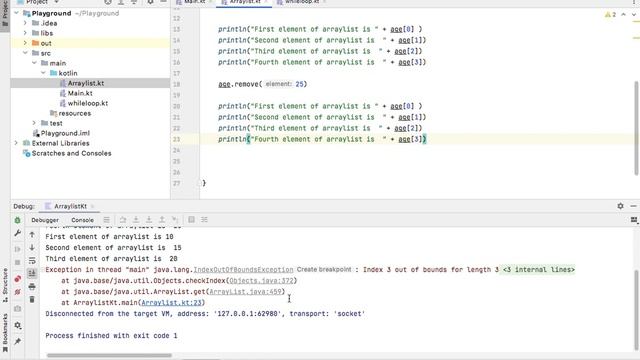Click Create breakpoint link
The image size is (640, 360).
(x=324, y=269)
